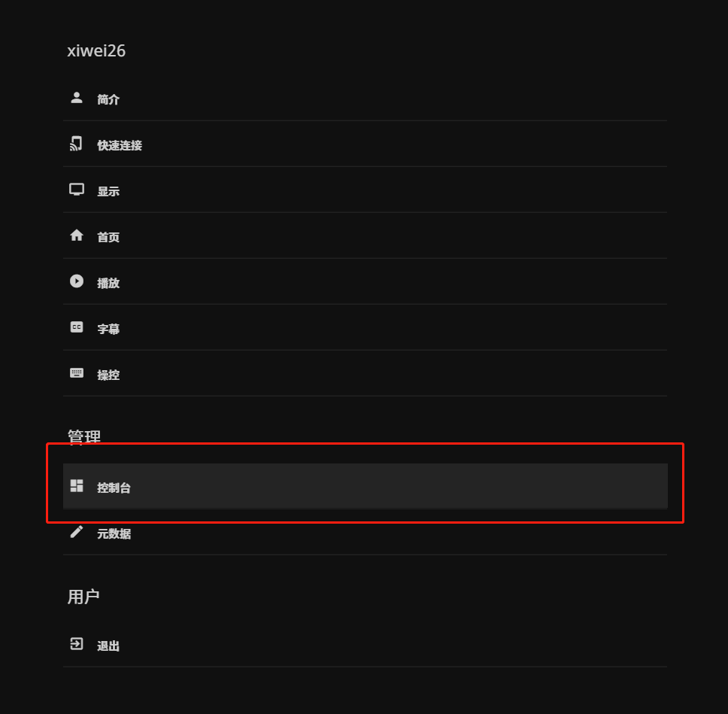Click the monitor icon beside 显示
This screenshot has height=714, width=728.
[77, 190]
